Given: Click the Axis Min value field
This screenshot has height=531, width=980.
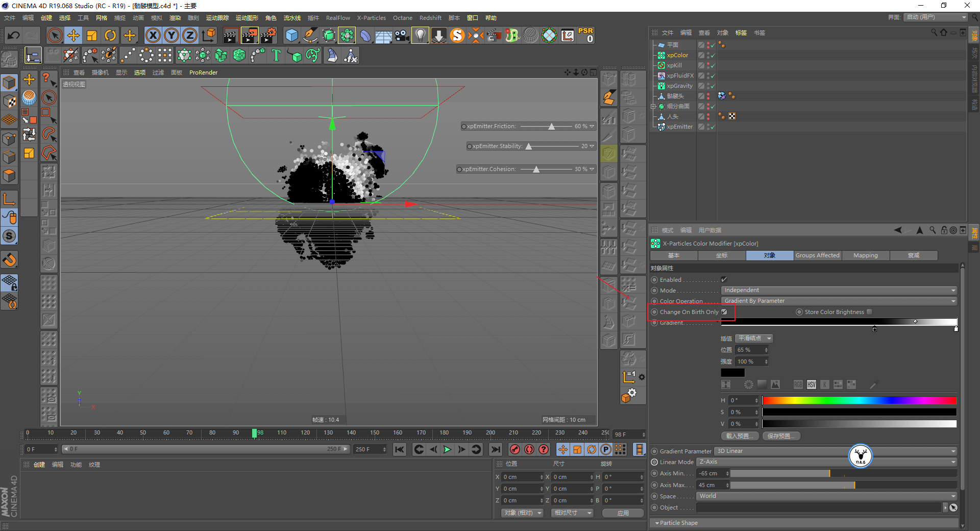Looking at the screenshot, I should pyautogui.click(x=713, y=474).
